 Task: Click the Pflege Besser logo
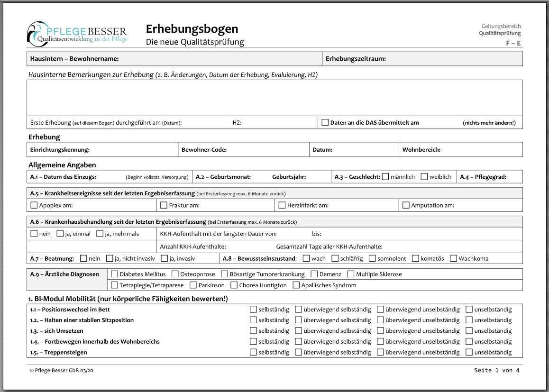click(78, 34)
